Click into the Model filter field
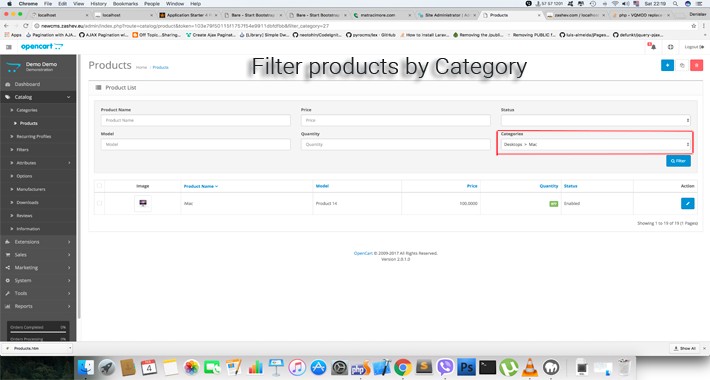The width and height of the screenshot is (710, 380). tap(196, 144)
